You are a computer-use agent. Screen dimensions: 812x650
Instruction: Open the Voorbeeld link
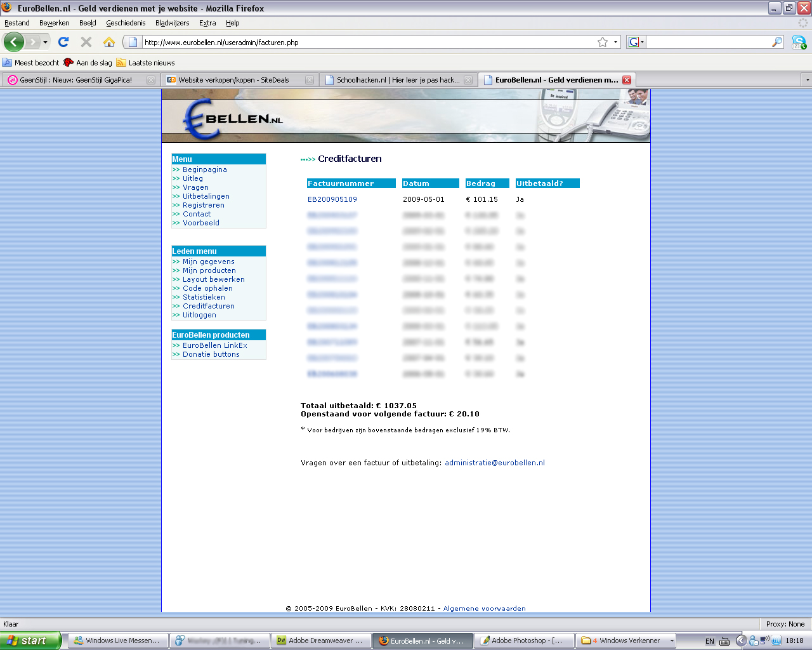click(x=201, y=223)
